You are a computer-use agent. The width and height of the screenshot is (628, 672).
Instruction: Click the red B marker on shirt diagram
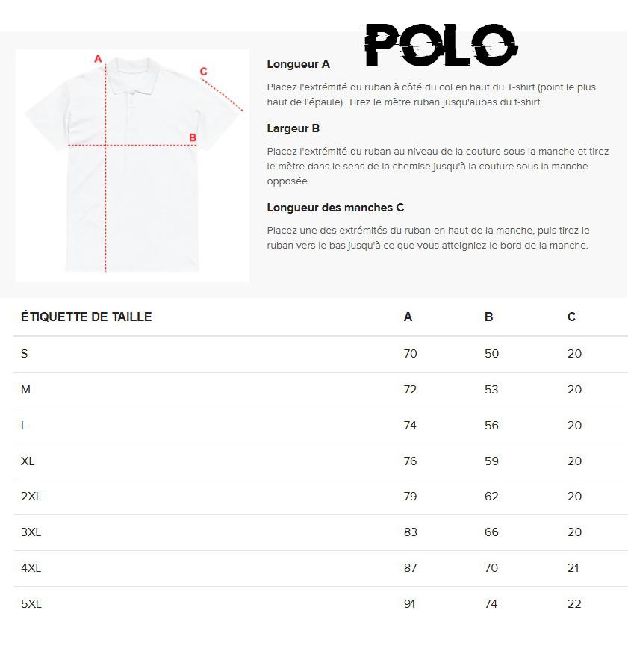(193, 137)
